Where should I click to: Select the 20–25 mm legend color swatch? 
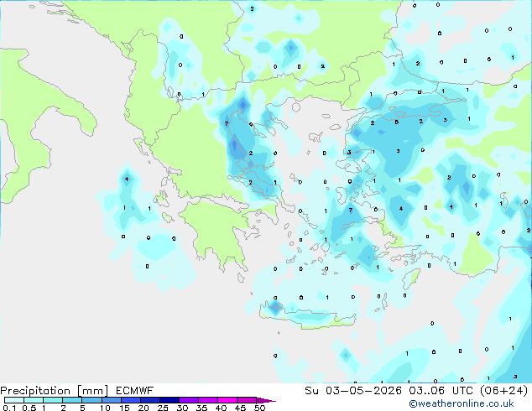(150, 400)
